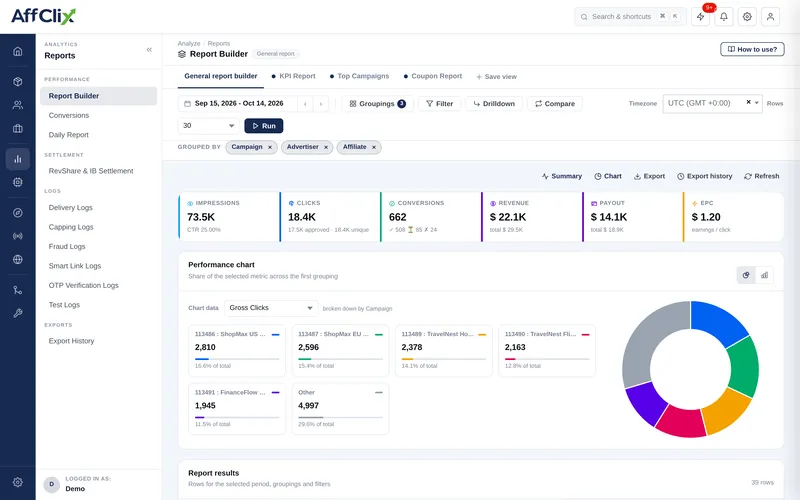Viewport: 800px width, 500px height.
Task: Go to previous date range arrow
Action: pos(305,104)
